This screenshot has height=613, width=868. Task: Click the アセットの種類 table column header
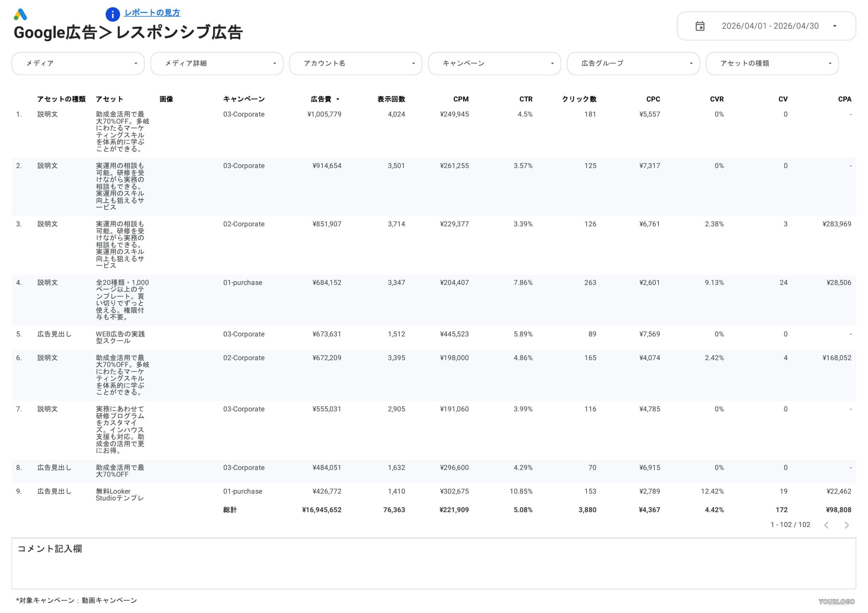61,99
